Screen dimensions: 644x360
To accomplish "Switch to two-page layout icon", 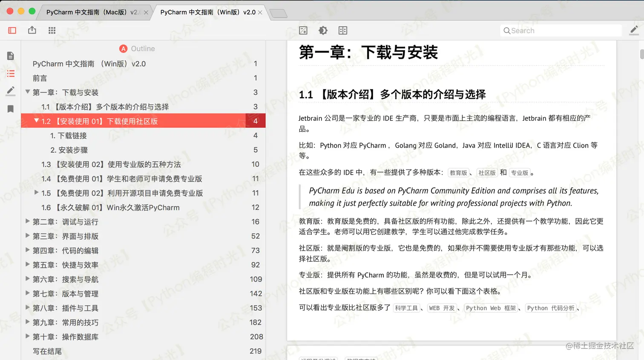I will [x=343, y=30].
